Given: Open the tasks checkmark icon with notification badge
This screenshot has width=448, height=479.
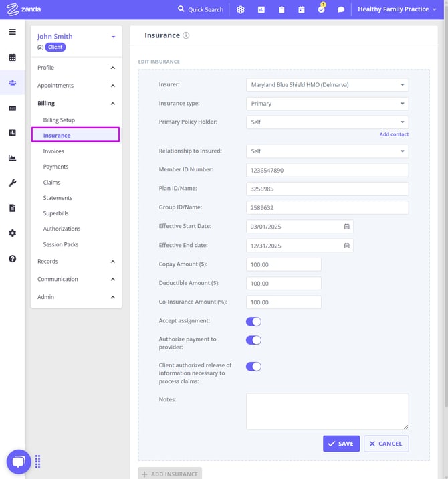Looking at the screenshot, I should tap(321, 9).
